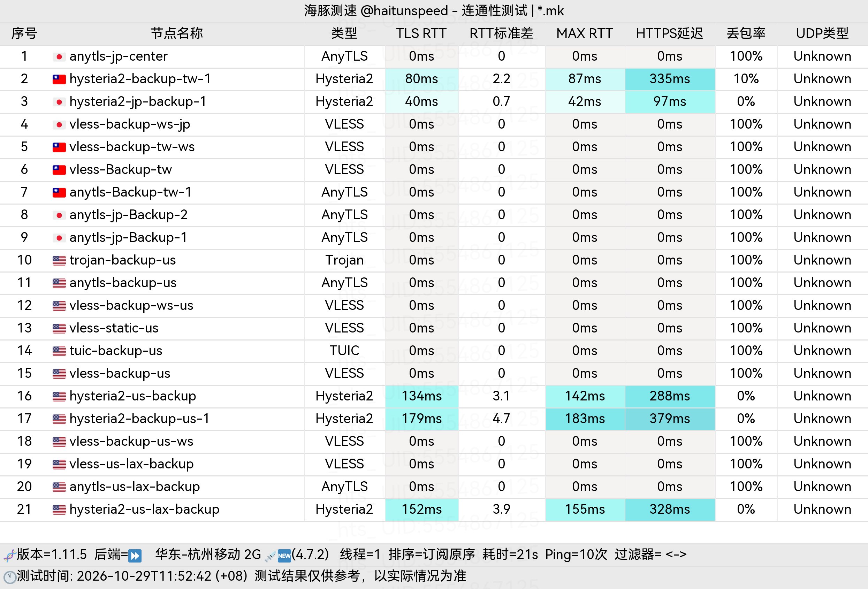Image resolution: width=868 pixels, height=589 pixels.
Task: Click the DNA icon beside version text
Action: tap(9, 556)
